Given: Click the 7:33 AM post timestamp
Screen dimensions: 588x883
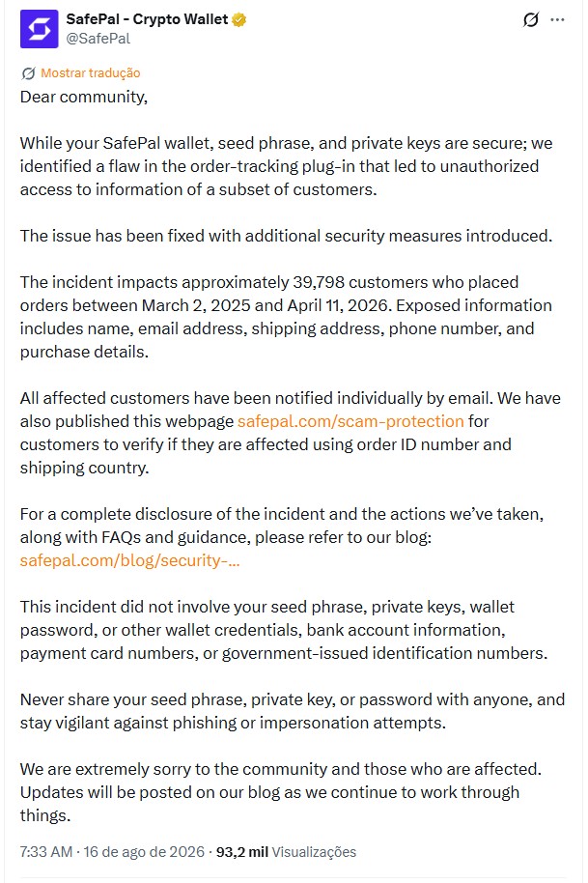Looking at the screenshot, I should (46, 851).
